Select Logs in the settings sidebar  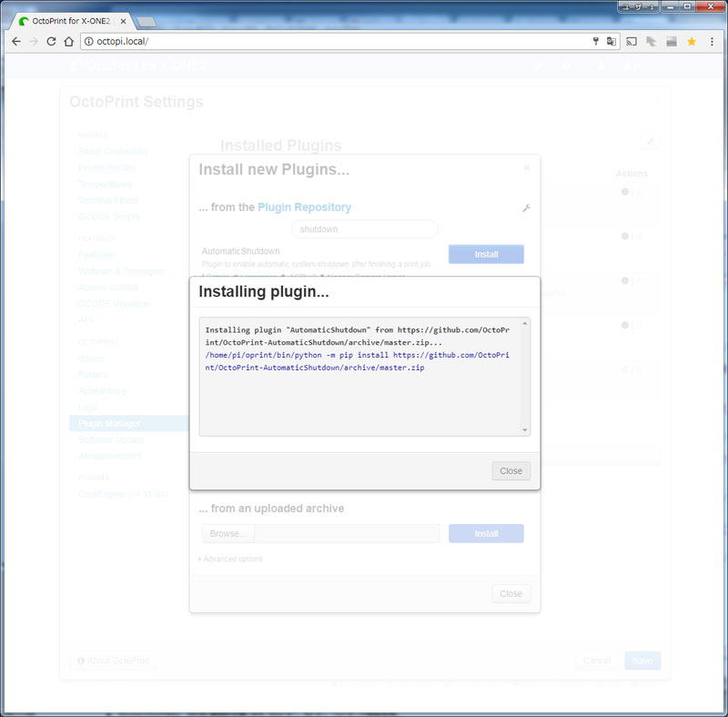87,408
